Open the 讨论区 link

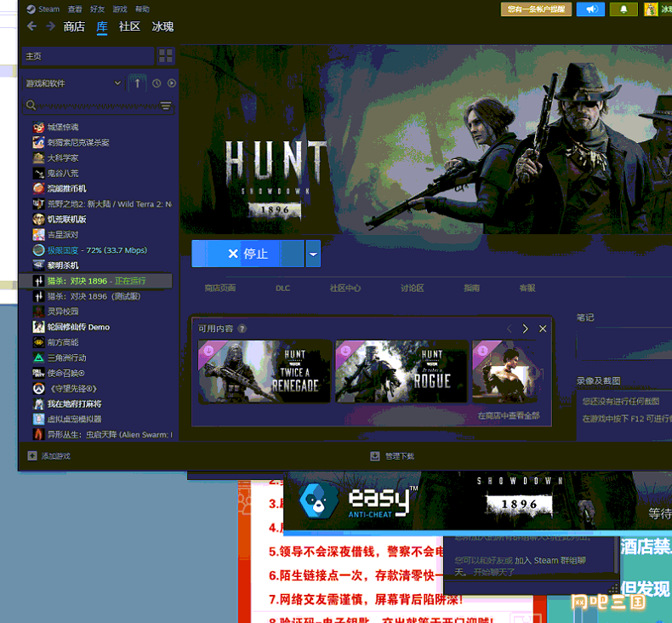pyautogui.click(x=413, y=289)
